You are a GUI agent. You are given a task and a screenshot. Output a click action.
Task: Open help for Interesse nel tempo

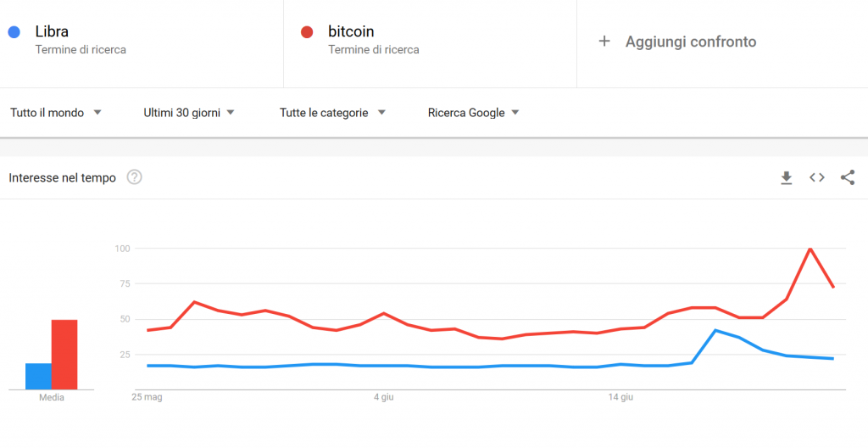click(x=135, y=177)
